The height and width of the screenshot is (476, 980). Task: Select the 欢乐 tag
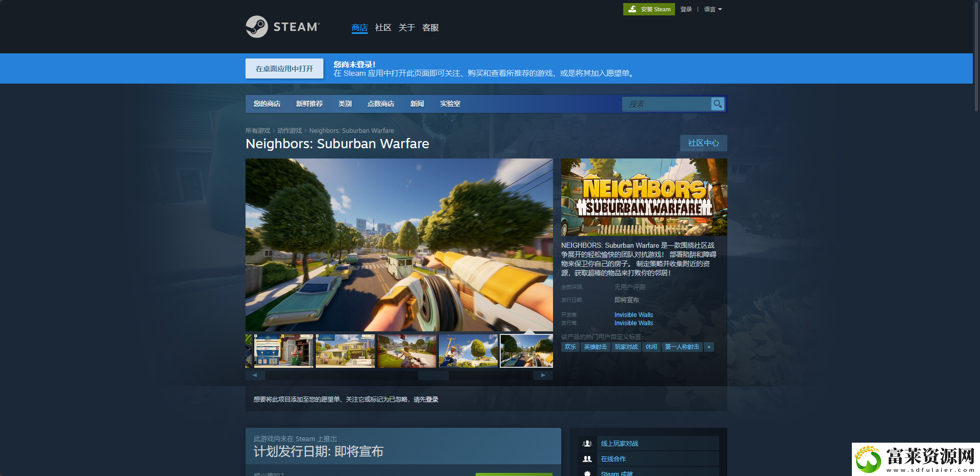point(570,347)
